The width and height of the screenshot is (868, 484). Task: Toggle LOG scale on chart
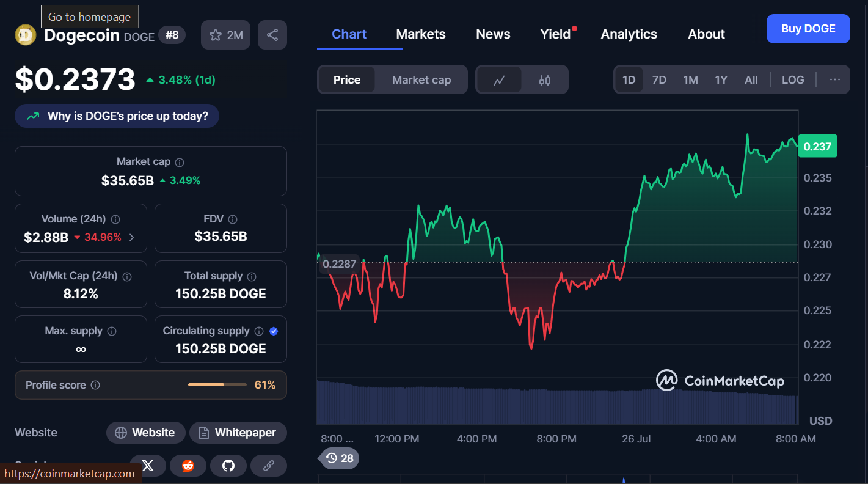793,80
